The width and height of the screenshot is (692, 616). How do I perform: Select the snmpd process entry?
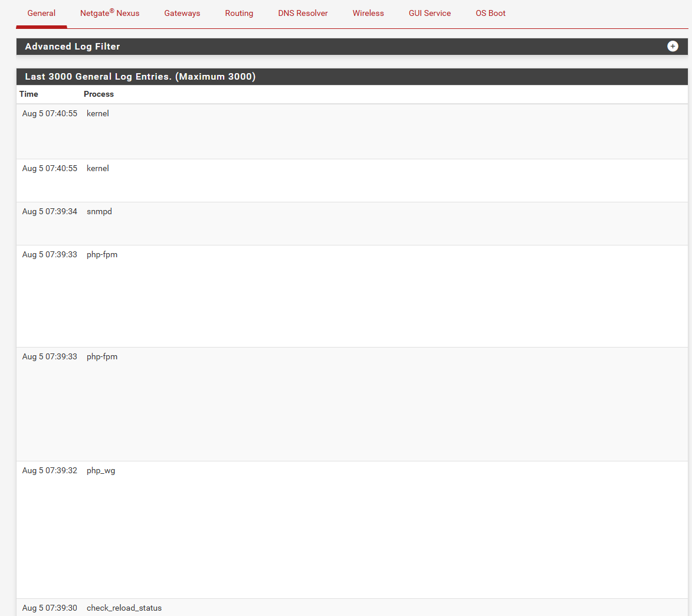click(99, 211)
